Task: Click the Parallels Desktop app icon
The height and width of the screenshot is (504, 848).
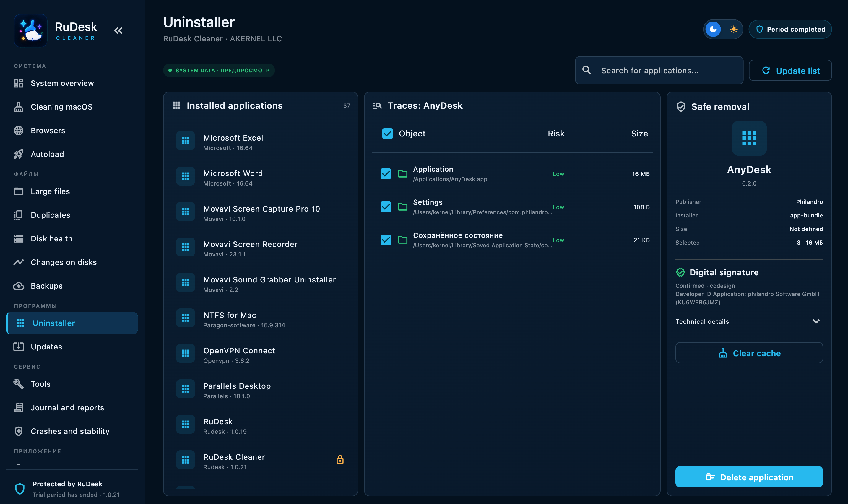Action: (186, 389)
